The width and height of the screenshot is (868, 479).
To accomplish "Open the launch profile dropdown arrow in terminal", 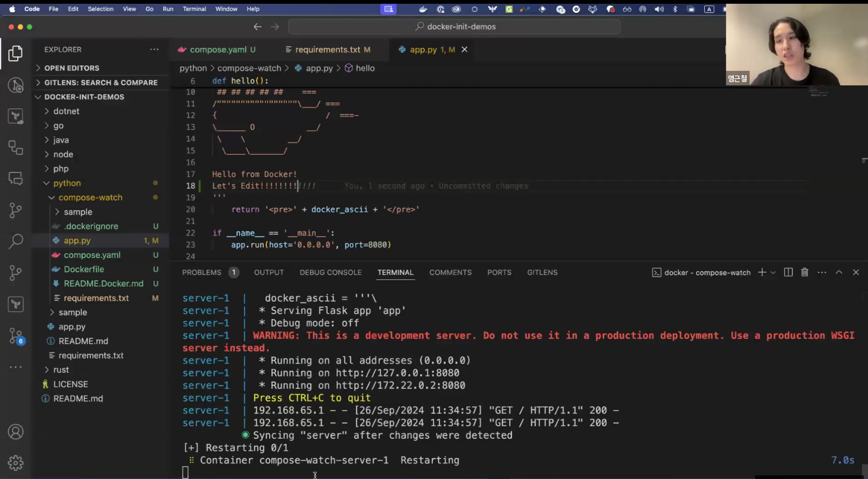I will coord(773,272).
